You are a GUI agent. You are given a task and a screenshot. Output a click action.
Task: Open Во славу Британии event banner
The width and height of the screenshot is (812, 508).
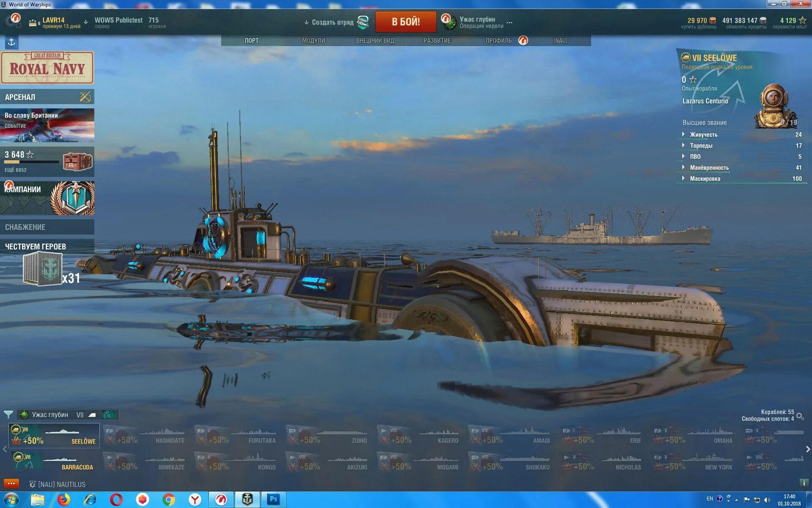click(47, 125)
